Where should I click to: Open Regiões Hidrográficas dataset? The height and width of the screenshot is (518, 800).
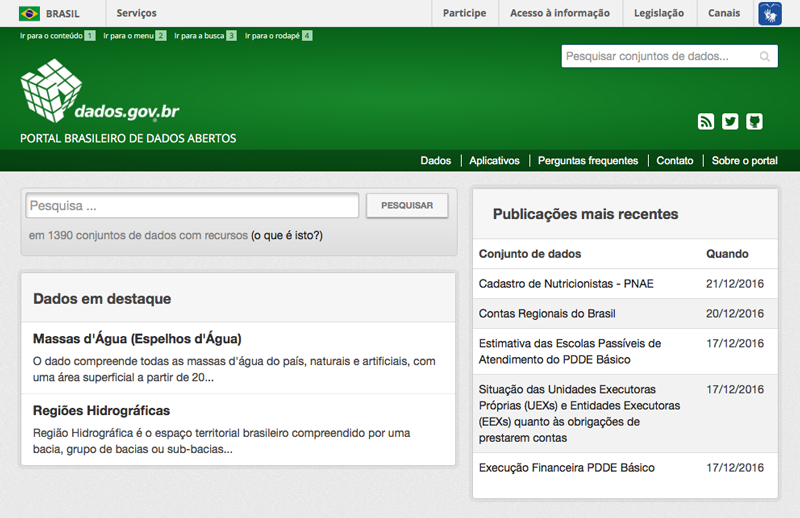[x=102, y=411]
